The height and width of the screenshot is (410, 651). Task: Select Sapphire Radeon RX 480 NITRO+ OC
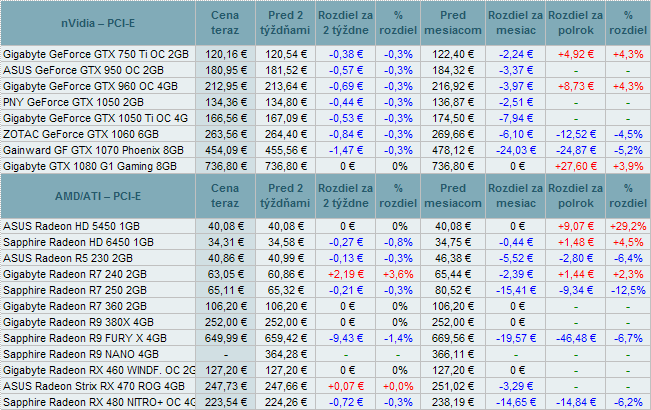[x=99, y=402]
